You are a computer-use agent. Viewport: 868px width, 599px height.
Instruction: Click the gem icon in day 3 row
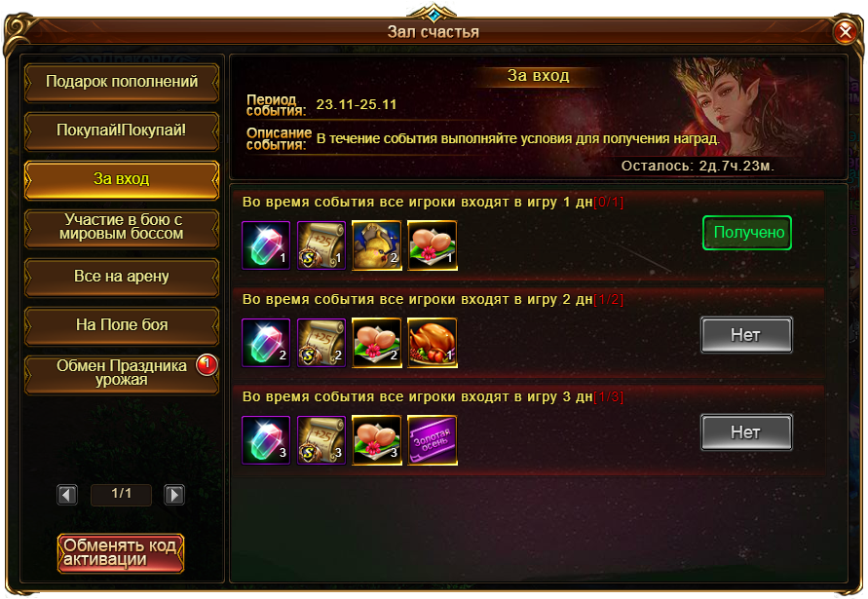[266, 440]
